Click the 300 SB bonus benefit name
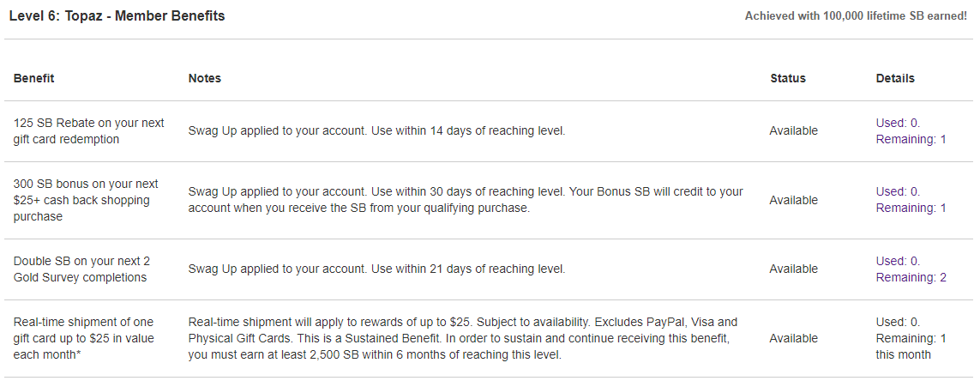The width and height of the screenshot is (980, 381). click(86, 200)
